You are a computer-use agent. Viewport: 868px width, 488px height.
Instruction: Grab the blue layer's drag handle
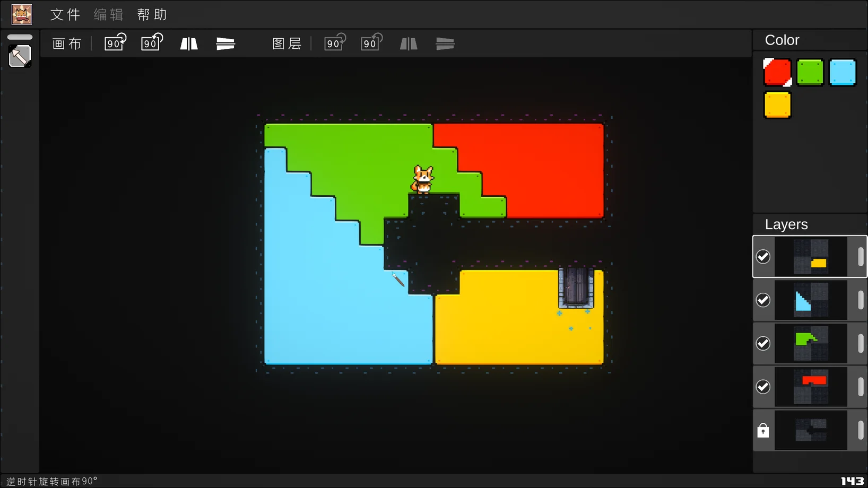[861, 300]
